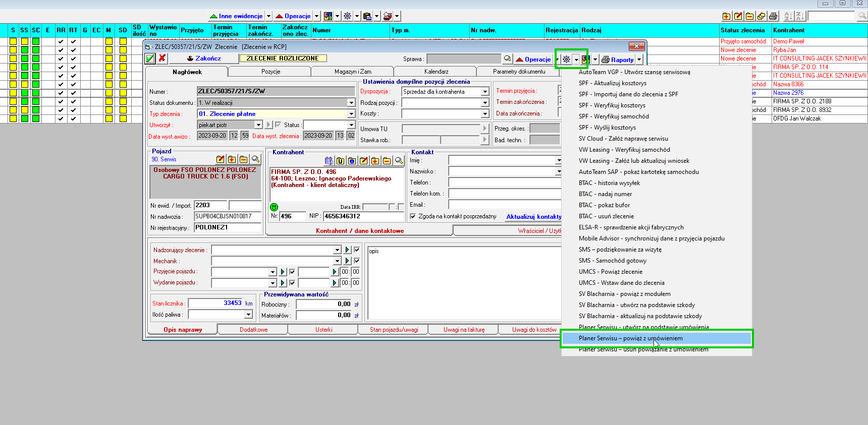Expand the Dyspozycja dropdown list
The image size is (868, 425).
(x=484, y=92)
